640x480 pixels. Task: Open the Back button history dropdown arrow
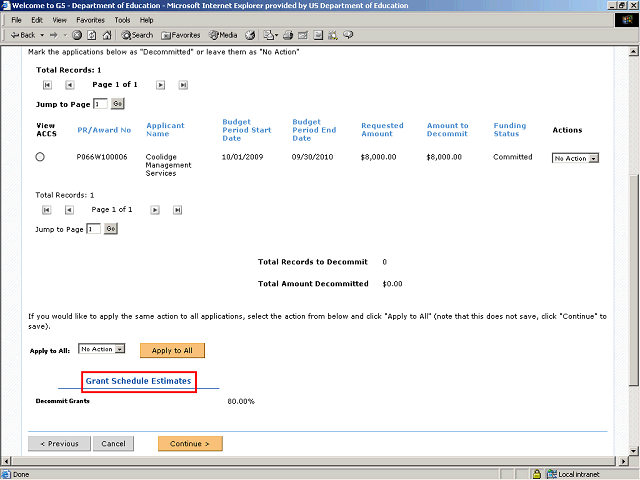coord(41,35)
